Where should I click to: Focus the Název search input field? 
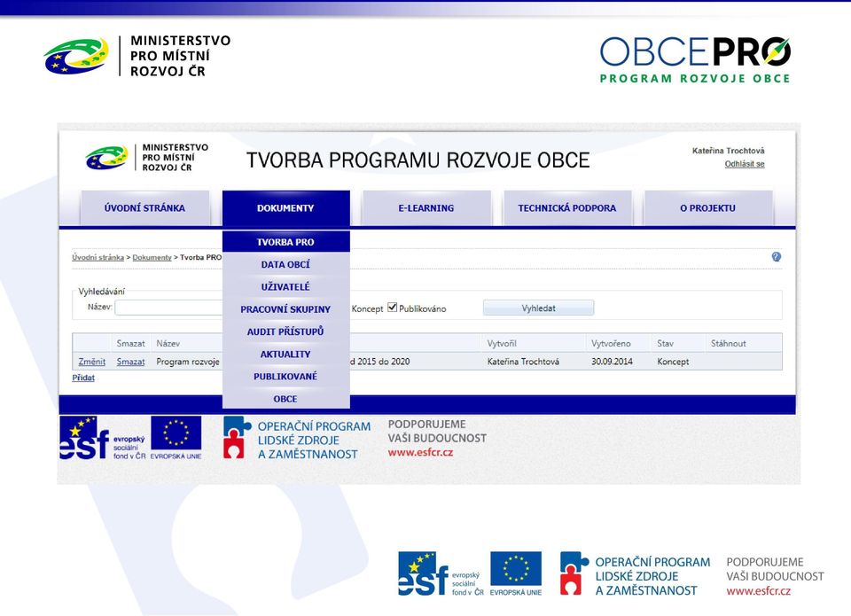point(168,308)
